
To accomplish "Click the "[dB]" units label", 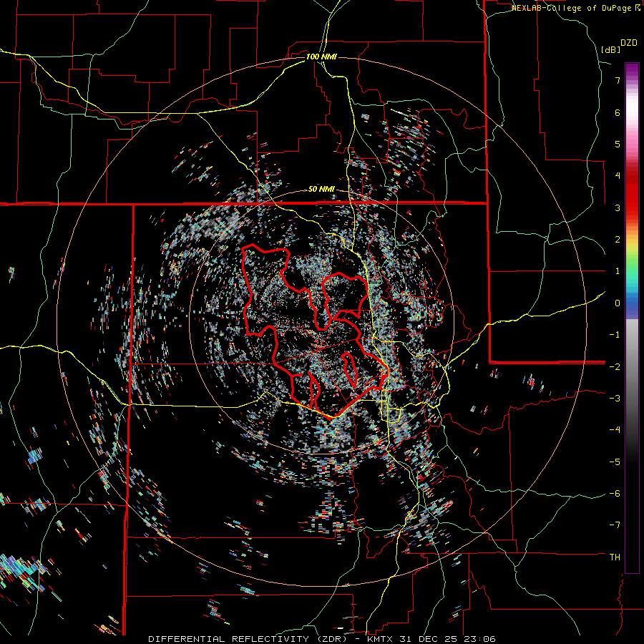I will tap(610, 49).
